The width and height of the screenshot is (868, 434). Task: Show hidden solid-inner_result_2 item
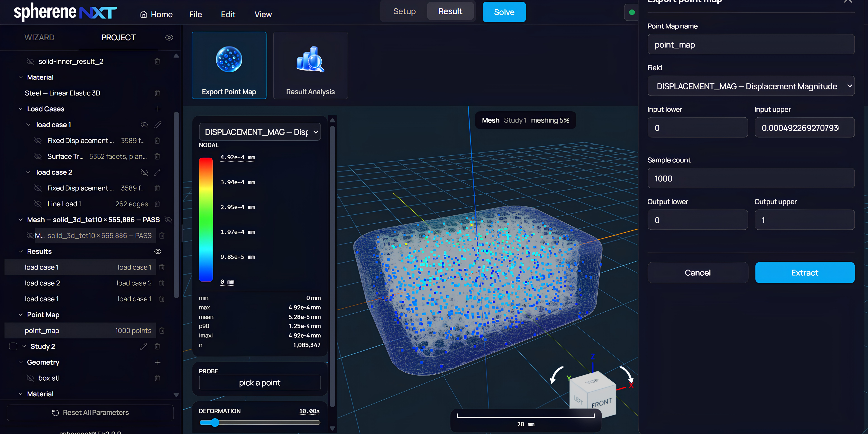[x=30, y=61]
